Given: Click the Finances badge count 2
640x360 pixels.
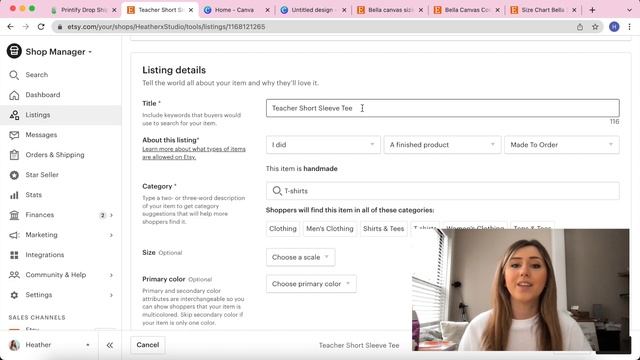Looking at the screenshot, I should click(x=102, y=215).
